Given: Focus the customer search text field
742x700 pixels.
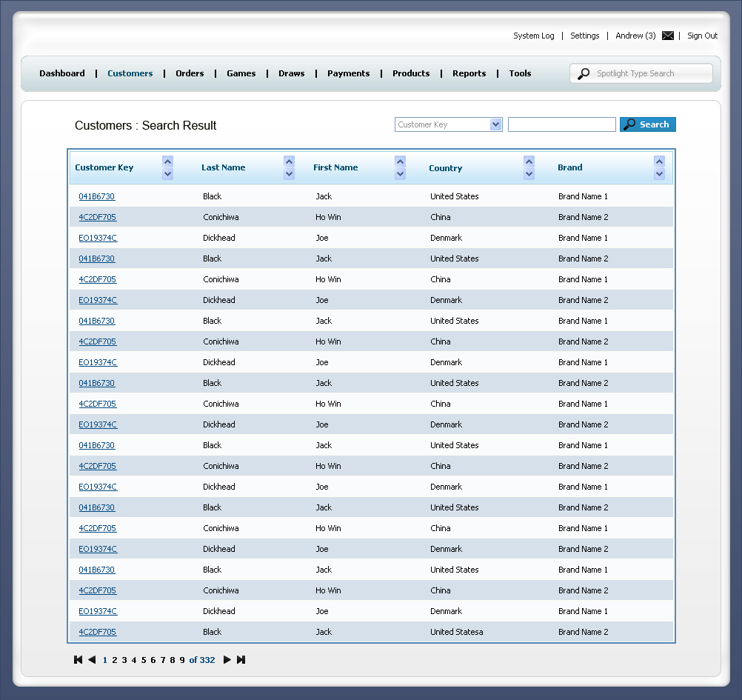Looking at the screenshot, I should pos(562,124).
